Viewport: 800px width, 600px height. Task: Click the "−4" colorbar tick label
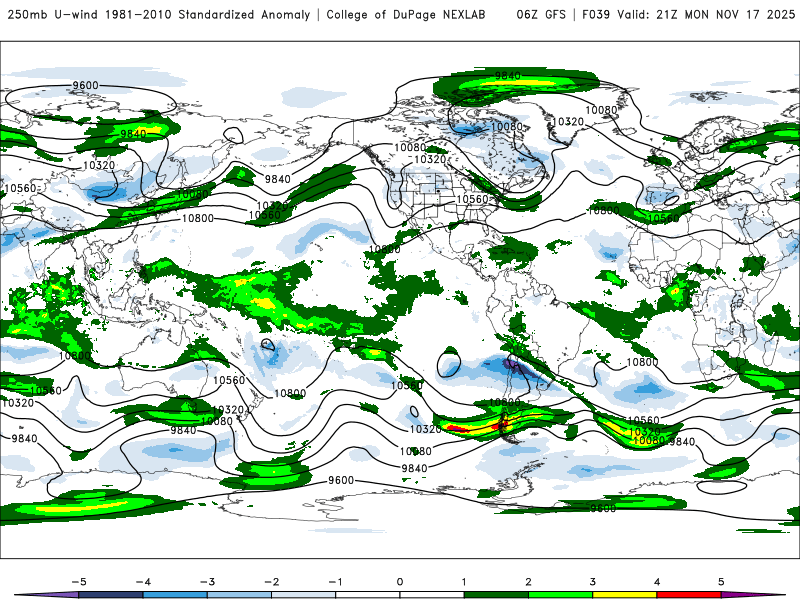coord(143,582)
